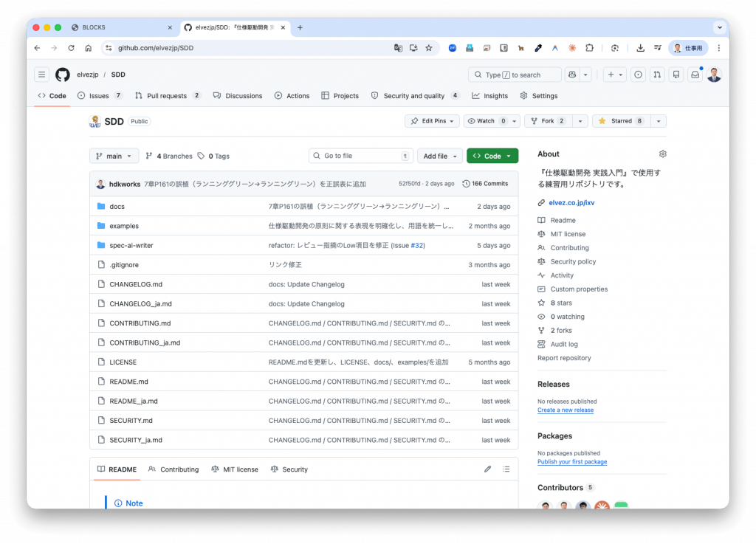This screenshot has width=756, height=544.
Task: Switch to the Issues tab
Action: [x=99, y=96]
